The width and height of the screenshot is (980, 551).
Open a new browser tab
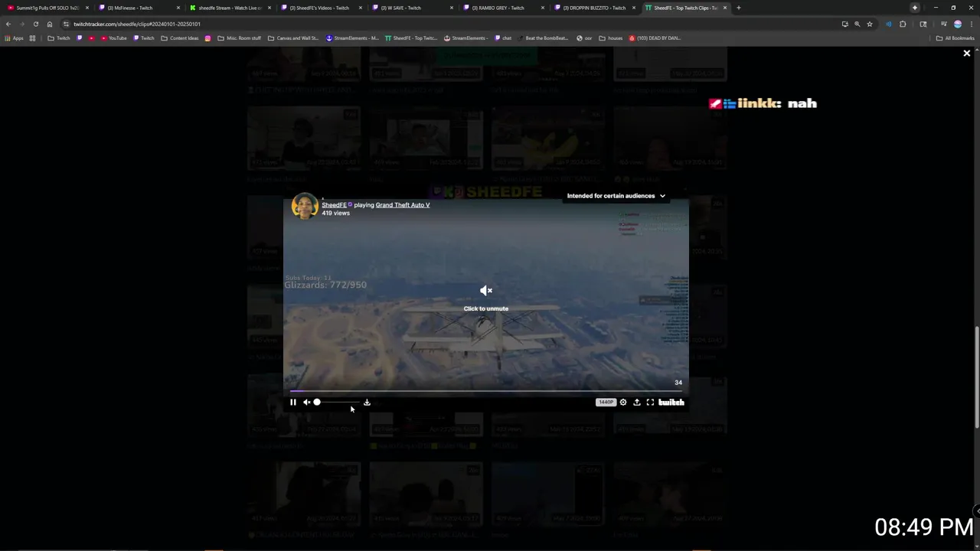point(738,8)
